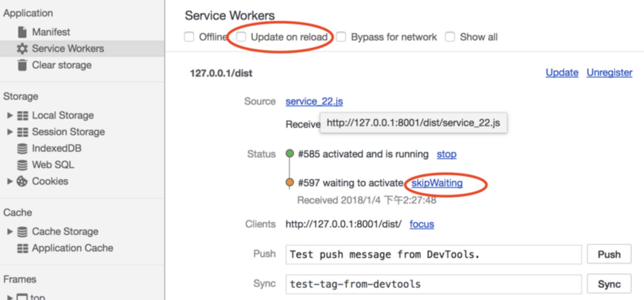Toggle the Update on reload checkbox
The image size is (644, 300).
[x=241, y=37]
